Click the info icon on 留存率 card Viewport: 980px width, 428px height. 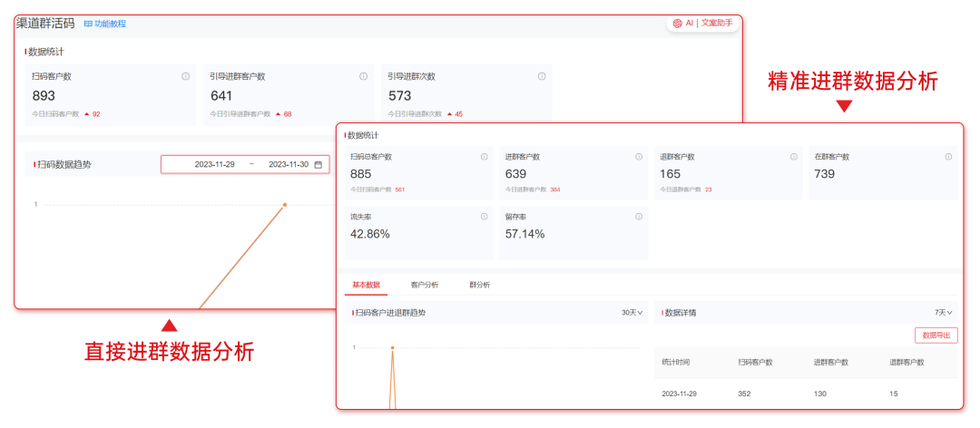(639, 217)
